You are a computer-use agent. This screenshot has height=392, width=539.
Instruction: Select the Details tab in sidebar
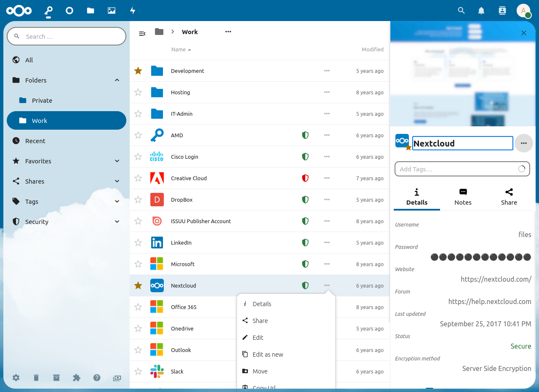[x=417, y=197]
